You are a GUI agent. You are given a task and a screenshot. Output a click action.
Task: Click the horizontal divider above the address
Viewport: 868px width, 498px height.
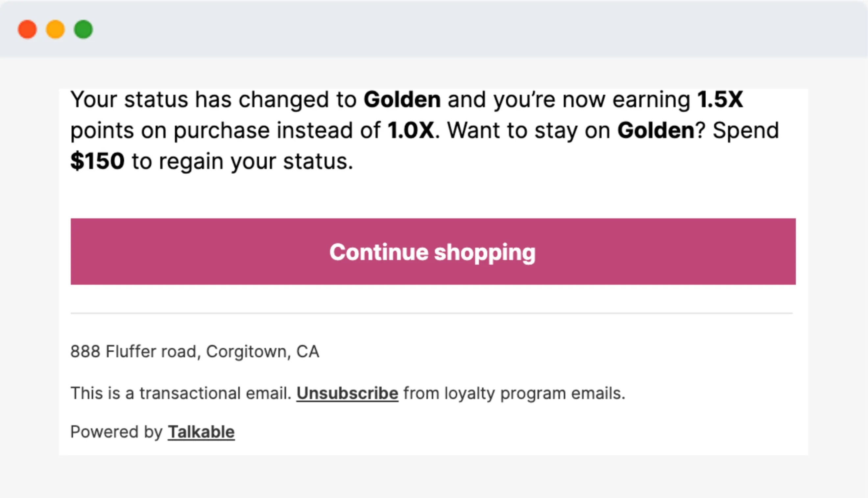tap(431, 313)
